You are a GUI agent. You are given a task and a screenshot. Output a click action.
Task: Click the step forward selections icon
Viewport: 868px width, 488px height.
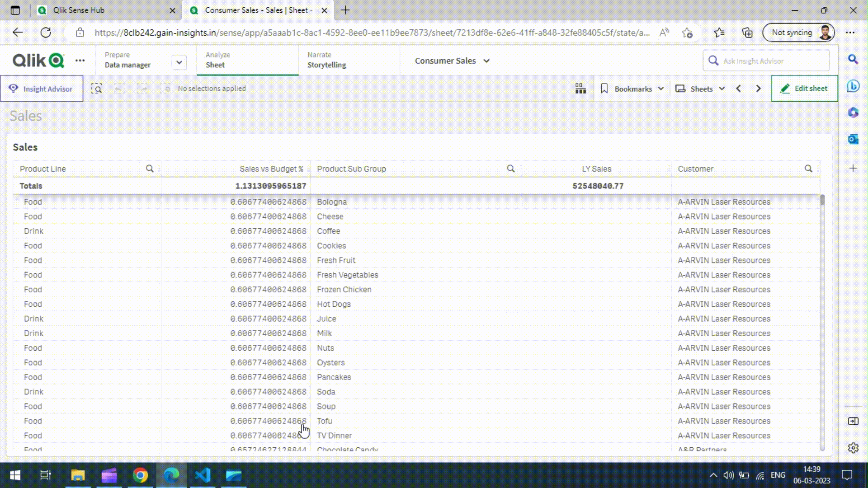coord(142,89)
